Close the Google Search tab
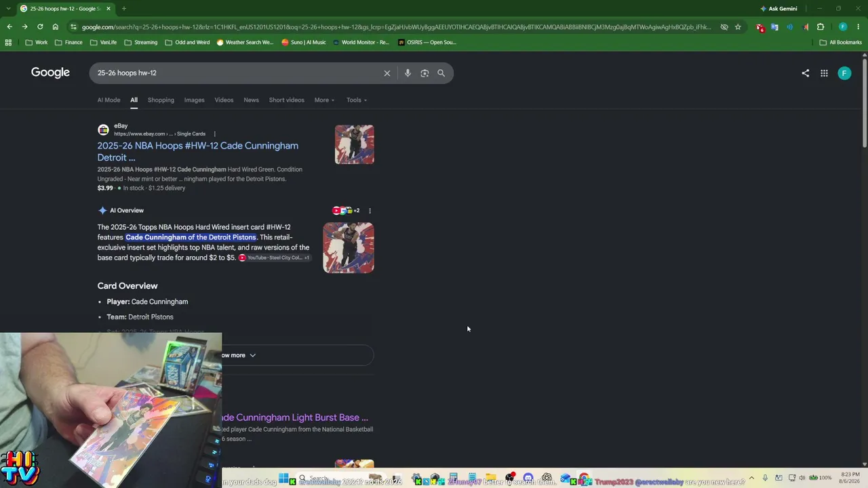The height and width of the screenshot is (488, 868). click(108, 9)
